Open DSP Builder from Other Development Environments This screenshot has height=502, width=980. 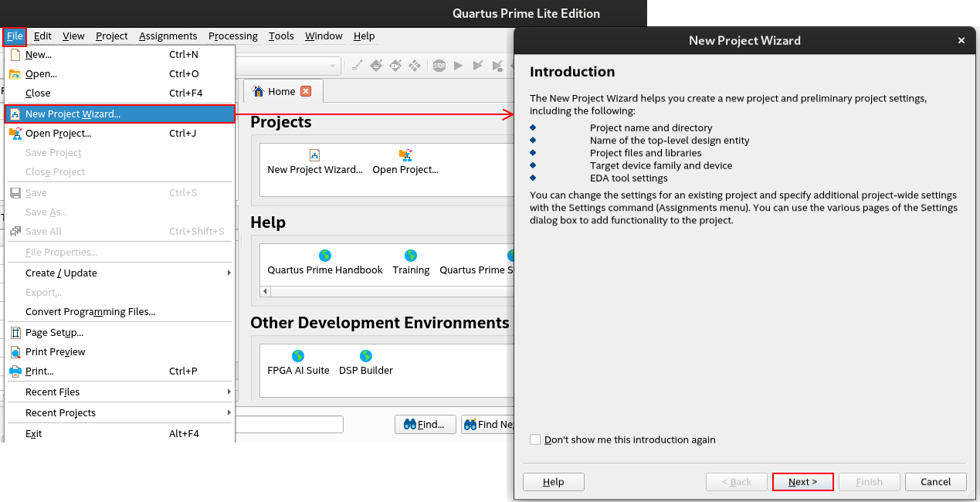[x=365, y=357]
